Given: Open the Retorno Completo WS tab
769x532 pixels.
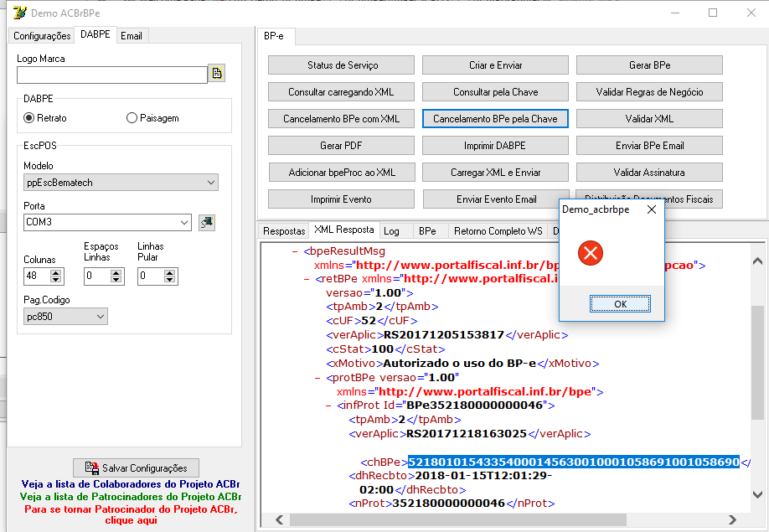Looking at the screenshot, I should (x=498, y=231).
